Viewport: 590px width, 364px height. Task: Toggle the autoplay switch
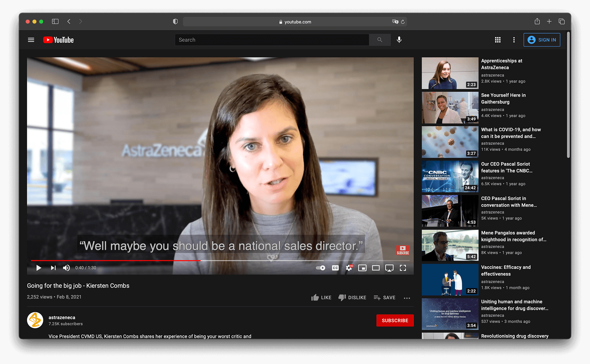click(x=321, y=268)
